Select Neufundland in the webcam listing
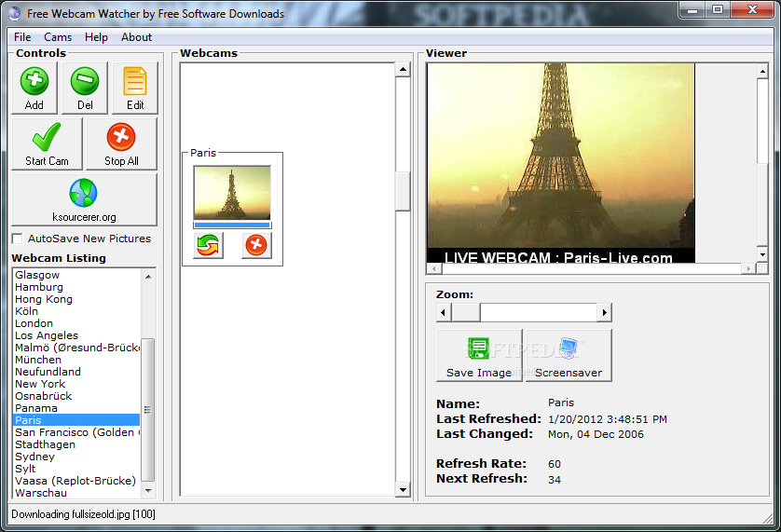This screenshot has width=781, height=532. pyautogui.click(x=76, y=372)
